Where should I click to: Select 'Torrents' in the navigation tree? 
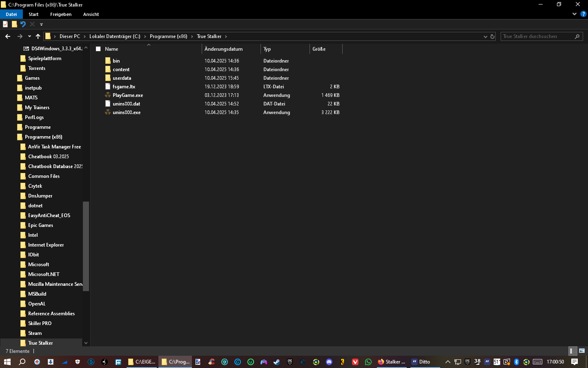37,68
